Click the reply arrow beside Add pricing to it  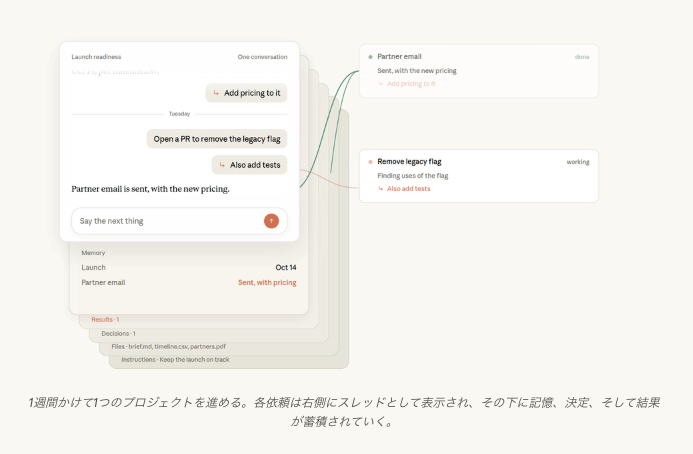pos(216,93)
